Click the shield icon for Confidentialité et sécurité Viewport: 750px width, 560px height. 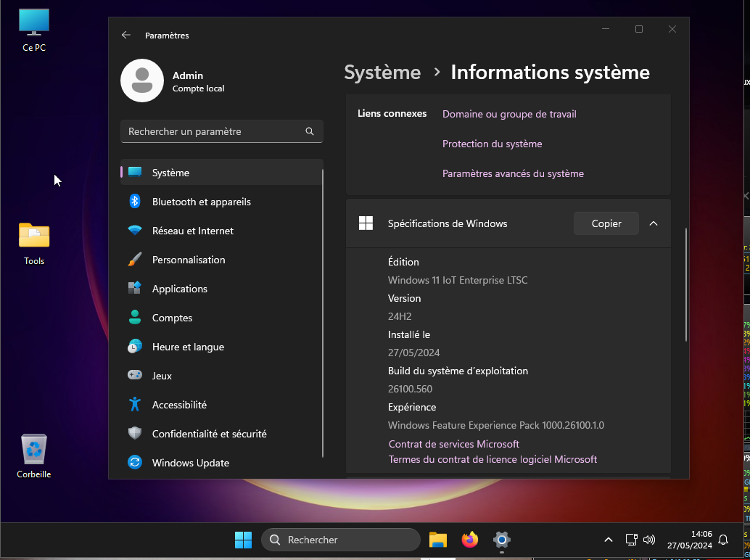135,433
